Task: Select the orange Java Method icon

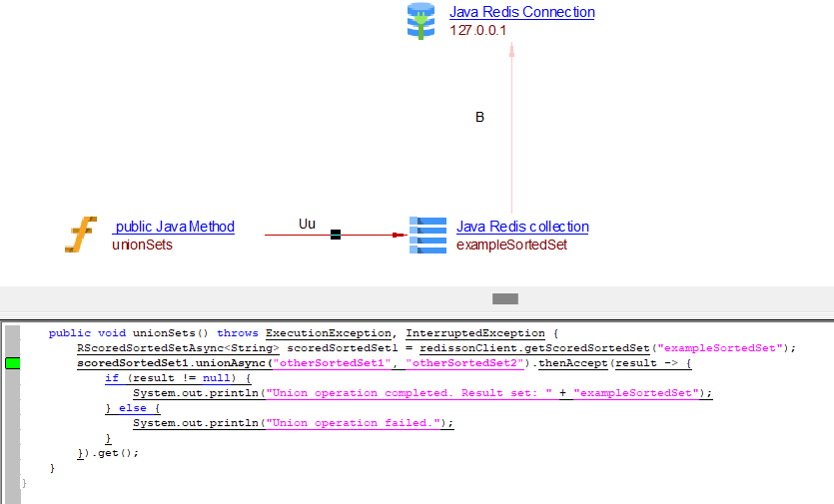Action: coord(82,235)
